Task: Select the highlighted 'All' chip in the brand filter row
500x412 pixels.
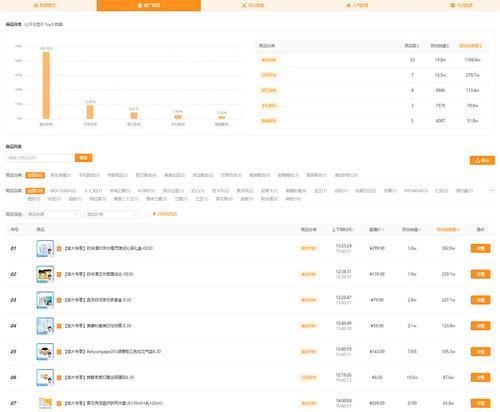Action: pyautogui.click(x=35, y=191)
